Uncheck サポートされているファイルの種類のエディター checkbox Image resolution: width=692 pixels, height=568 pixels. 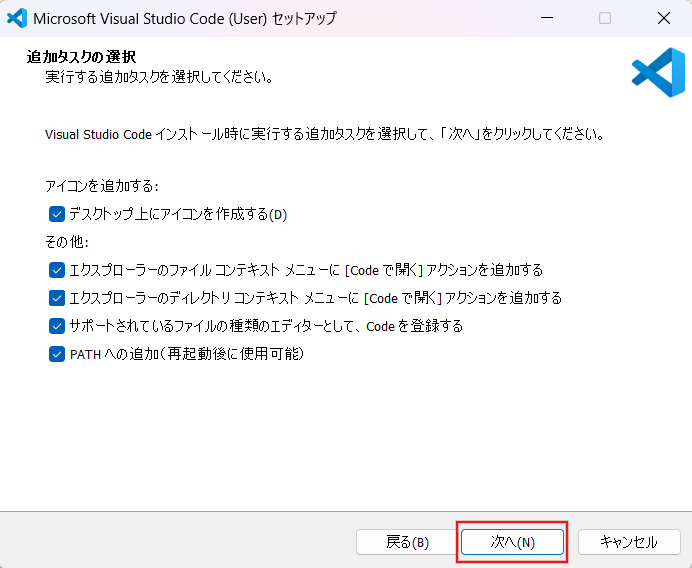tap(56, 326)
